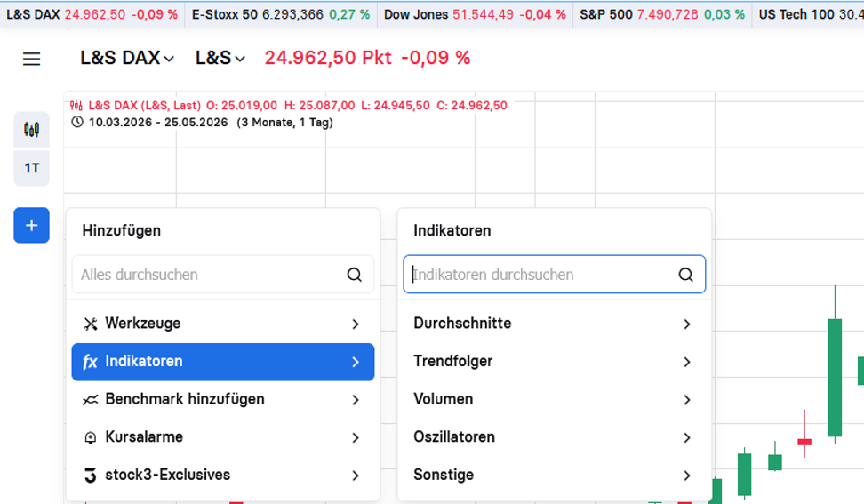Open the Werkzeuge submenu
This screenshot has height=504, width=864.
click(222, 324)
